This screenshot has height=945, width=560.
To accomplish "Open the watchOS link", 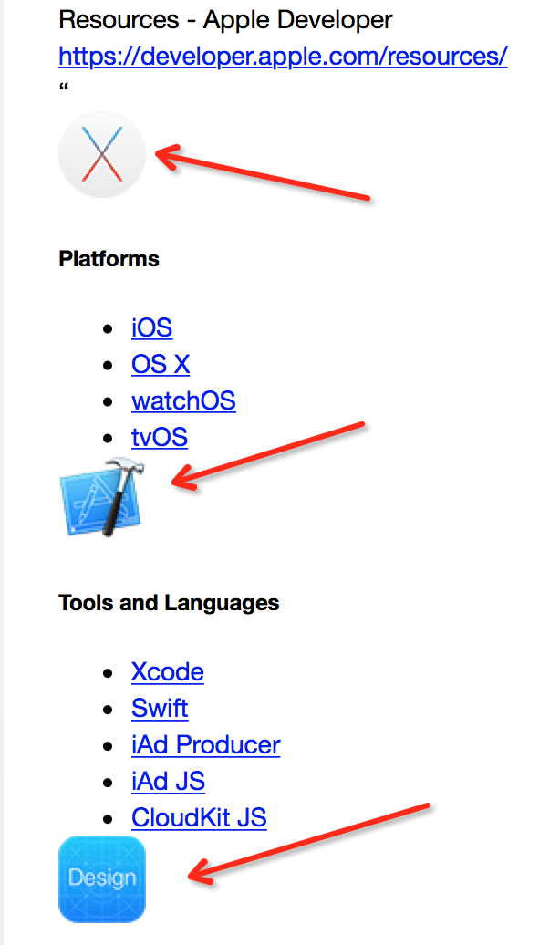I will click(x=183, y=400).
